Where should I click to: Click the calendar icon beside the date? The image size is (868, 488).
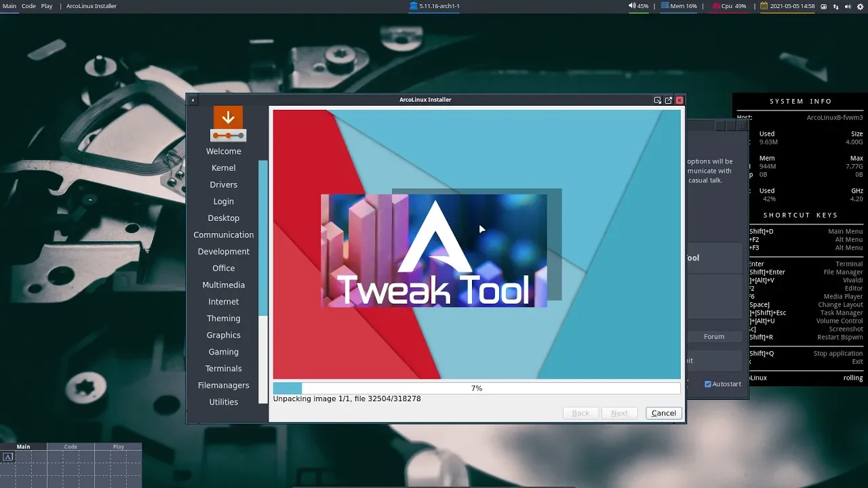[764, 6]
